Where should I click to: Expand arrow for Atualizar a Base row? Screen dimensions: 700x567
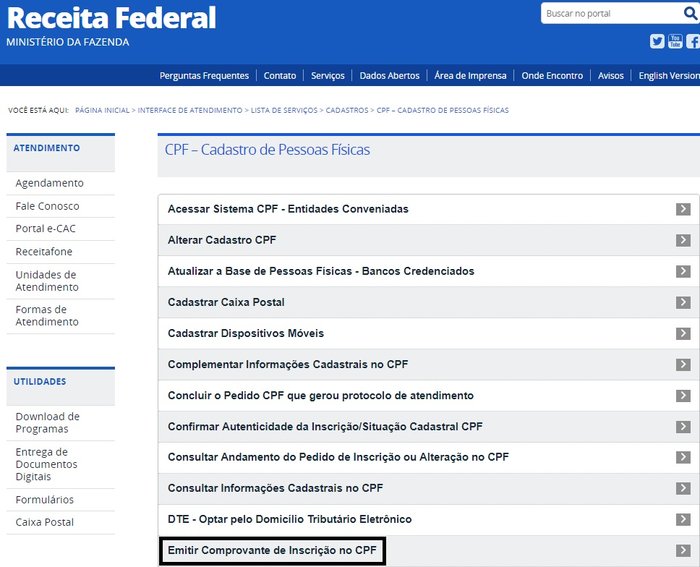pyautogui.click(x=683, y=271)
